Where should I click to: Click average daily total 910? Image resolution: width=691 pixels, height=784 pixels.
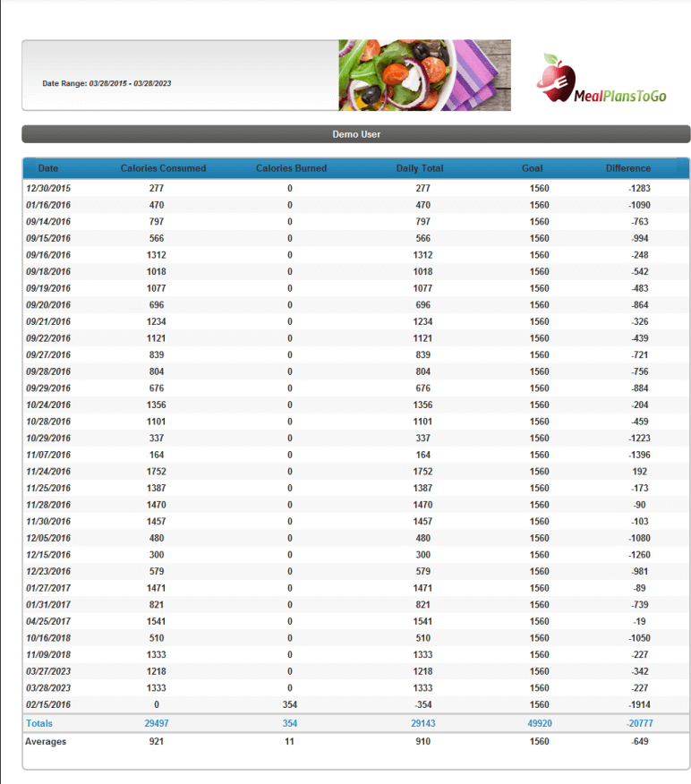tap(423, 742)
